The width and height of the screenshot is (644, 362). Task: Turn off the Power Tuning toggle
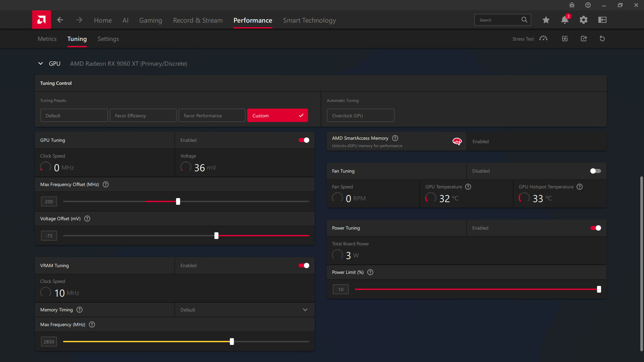[595, 228]
